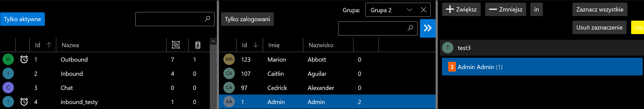Click the alarm clock icon on inbound_testy row

pos(24,102)
